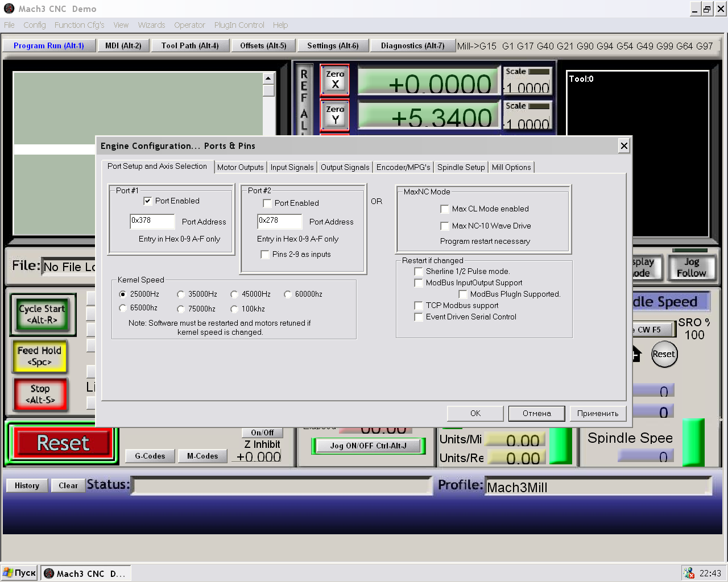This screenshot has width=728, height=582.
Task: Open the Help menu
Action: pos(280,25)
